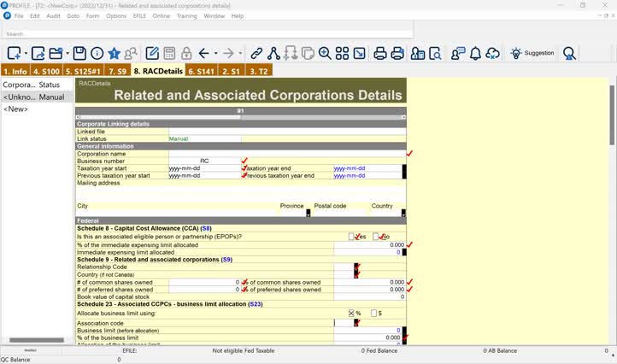Expand the Association code dropdown
This screenshot has width=617, height=364.
point(356,323)
